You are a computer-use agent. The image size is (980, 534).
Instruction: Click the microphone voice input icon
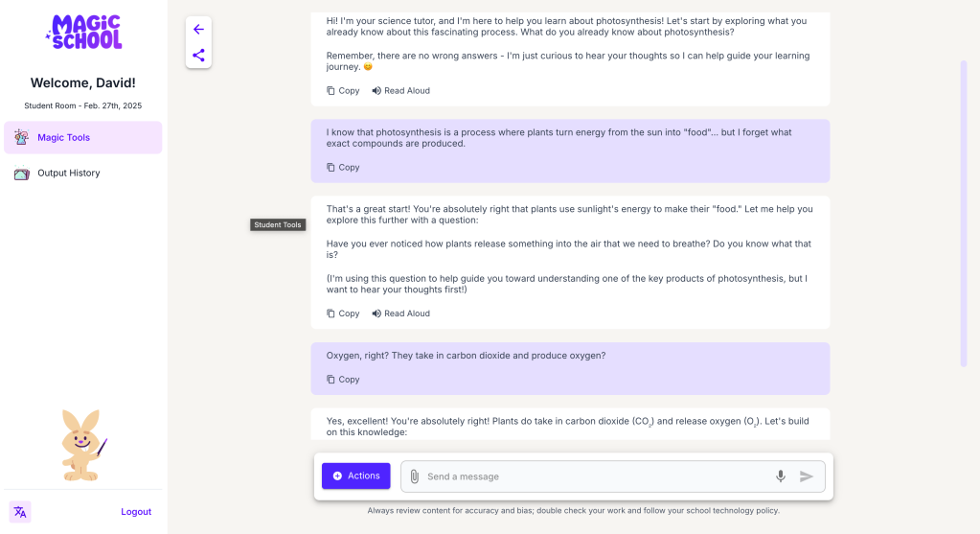point(781,476)
